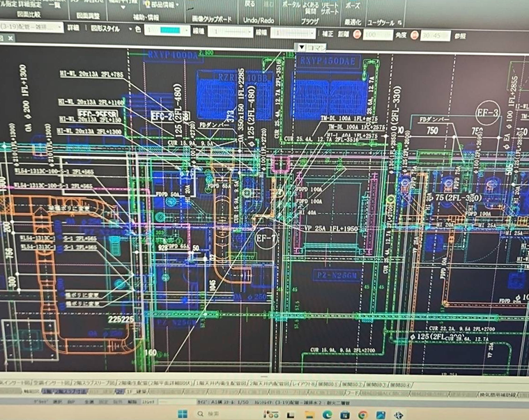Click the 詳細 button on properties bar
Image resolution: width=529 pixels, height=420 pixels.
coord(72,29)
